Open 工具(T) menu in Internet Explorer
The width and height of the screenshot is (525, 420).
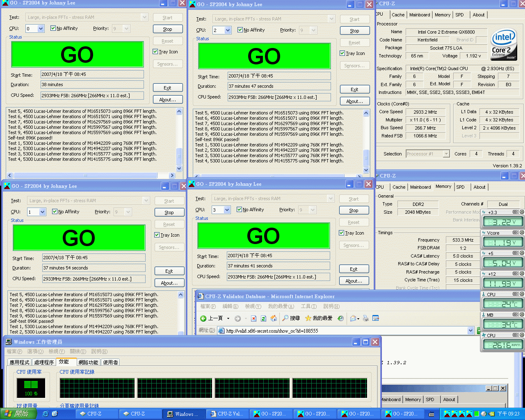(309, 306)
